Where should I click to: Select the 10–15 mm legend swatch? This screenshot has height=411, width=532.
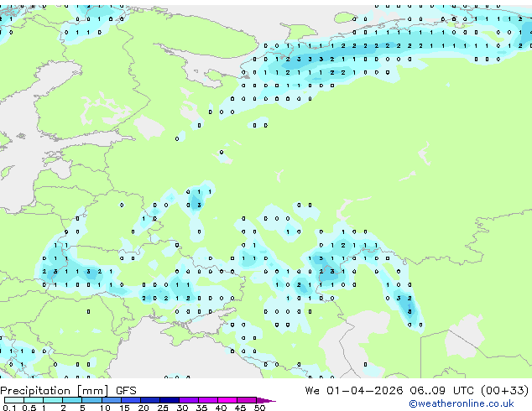[112, 400]
